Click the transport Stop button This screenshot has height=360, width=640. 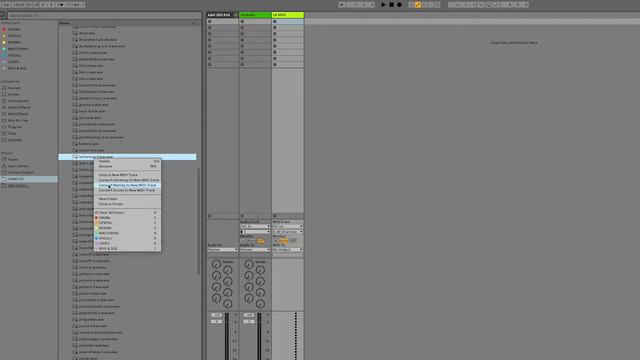click(391, 4)
